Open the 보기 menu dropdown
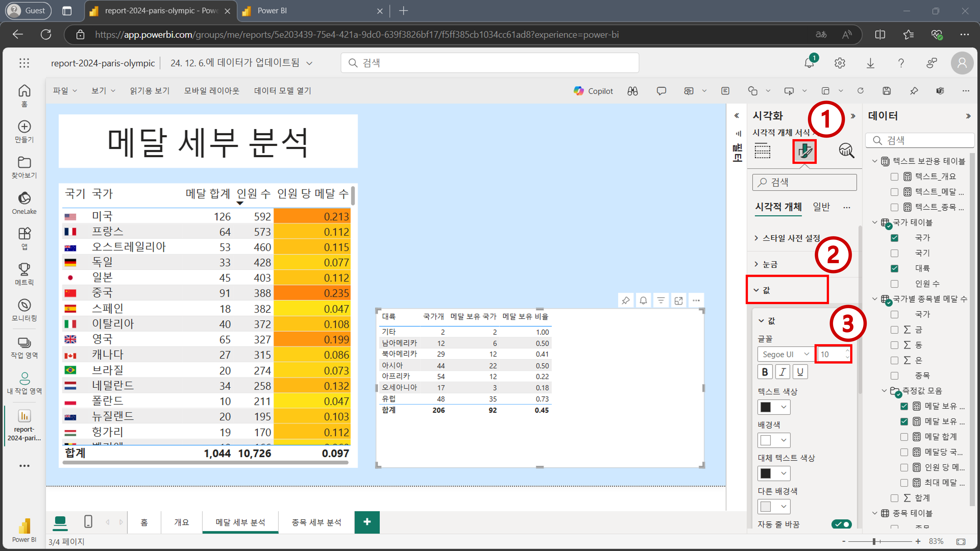Screen dimensions: 980x551 click(x=103, y=91)
